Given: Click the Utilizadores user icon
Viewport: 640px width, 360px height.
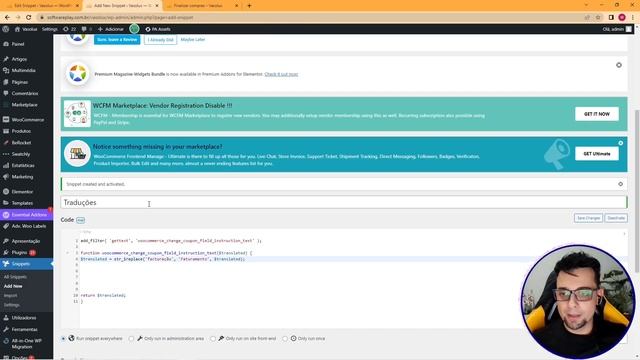Looking at the screenshot, I should [6, 318].
